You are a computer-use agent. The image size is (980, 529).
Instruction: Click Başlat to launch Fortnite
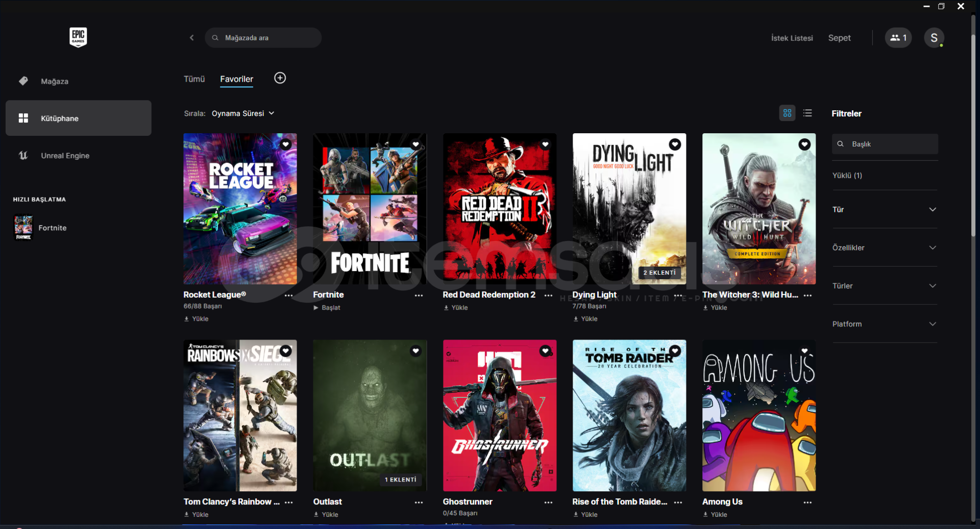click(x=327, y=307)
